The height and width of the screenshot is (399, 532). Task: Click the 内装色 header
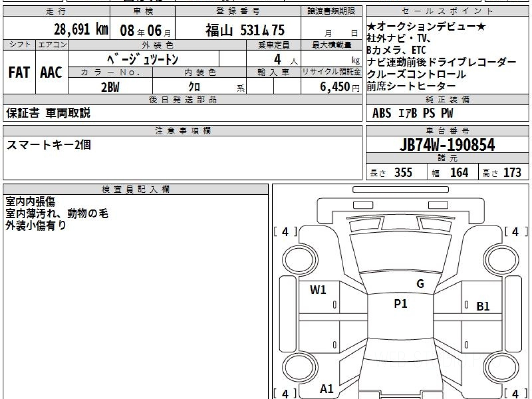(199, 72)
